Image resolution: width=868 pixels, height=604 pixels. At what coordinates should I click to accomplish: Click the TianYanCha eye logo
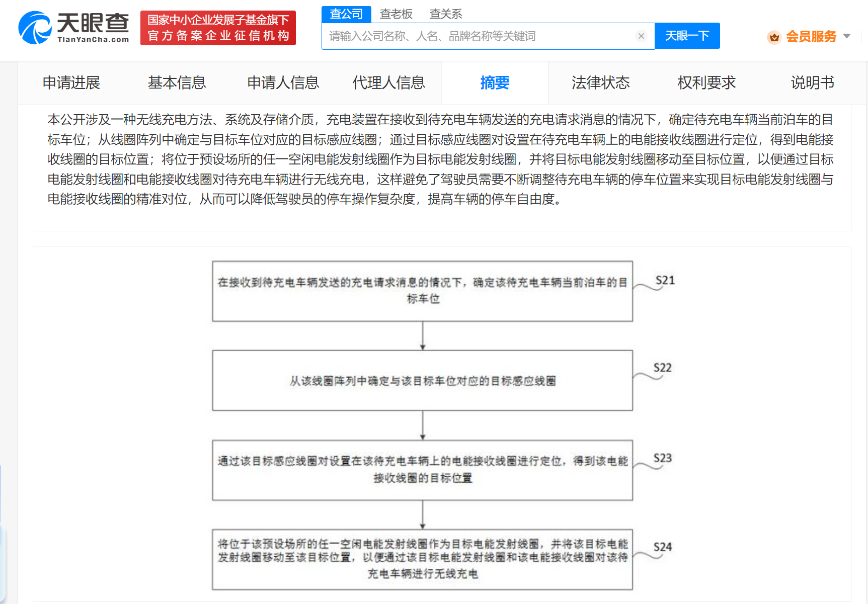pos(35,28)
